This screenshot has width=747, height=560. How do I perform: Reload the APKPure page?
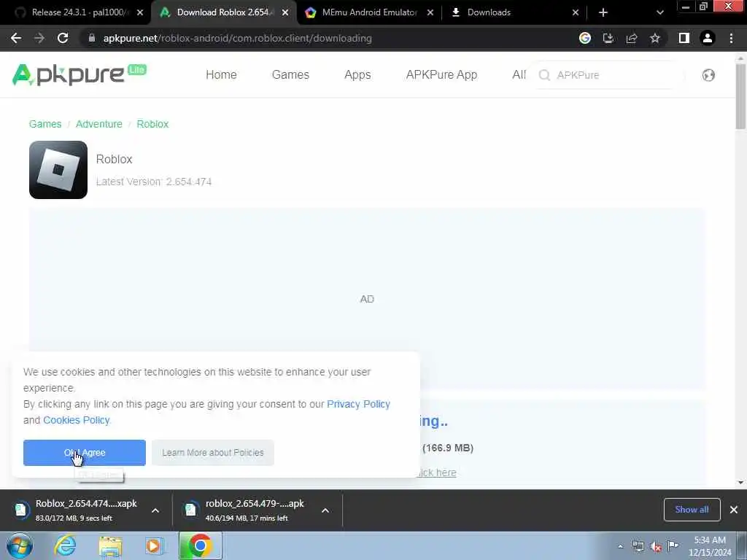(63, 38)
